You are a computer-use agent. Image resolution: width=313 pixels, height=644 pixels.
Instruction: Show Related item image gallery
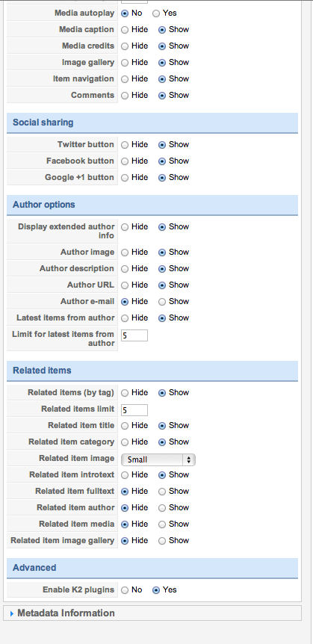pos(162,541)
